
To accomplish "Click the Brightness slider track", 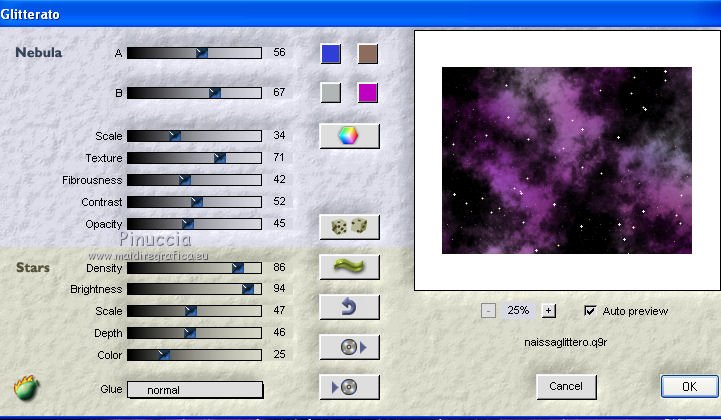I will click(x=195, y=289).
